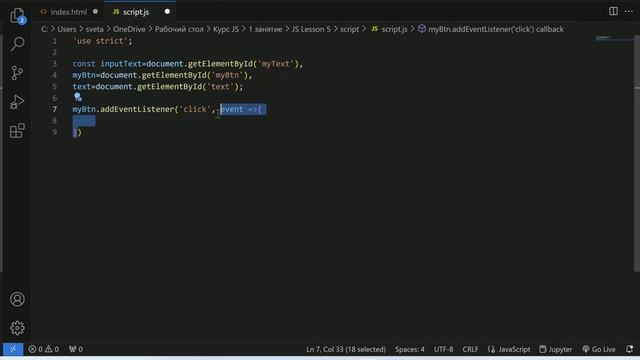This screenshot has width=640, height=360.
Task: Change indentation via Spaces: 4
Action: [409, 349]
